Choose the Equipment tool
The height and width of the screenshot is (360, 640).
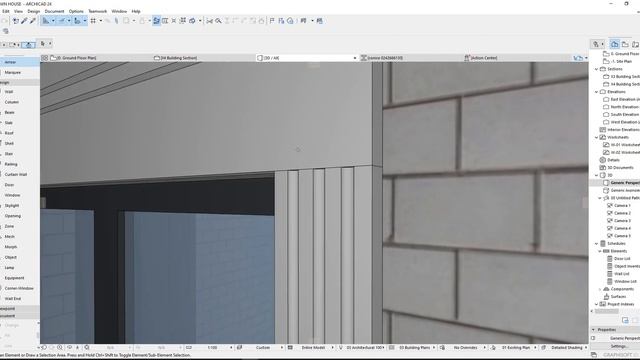pos(19,278)
